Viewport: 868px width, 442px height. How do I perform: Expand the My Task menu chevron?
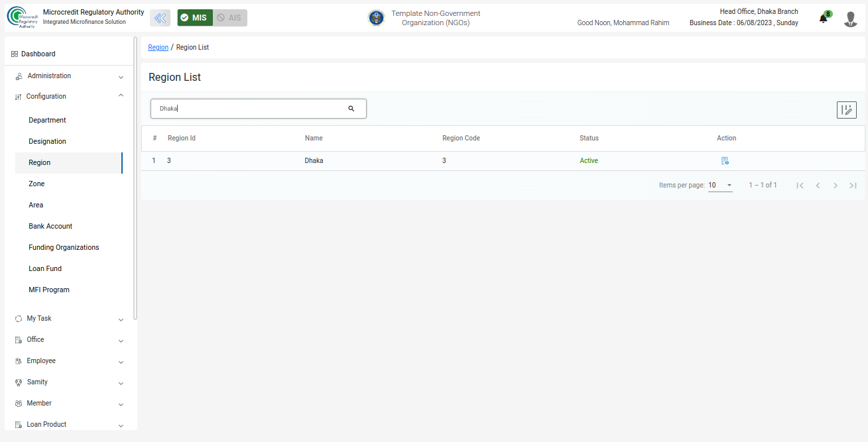click(121, 319)
